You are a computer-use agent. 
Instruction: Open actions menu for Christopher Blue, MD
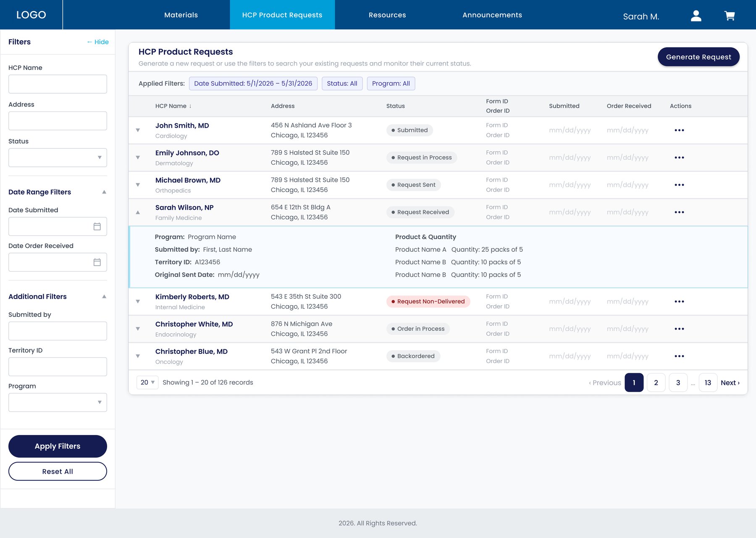(x=679, y=356)
